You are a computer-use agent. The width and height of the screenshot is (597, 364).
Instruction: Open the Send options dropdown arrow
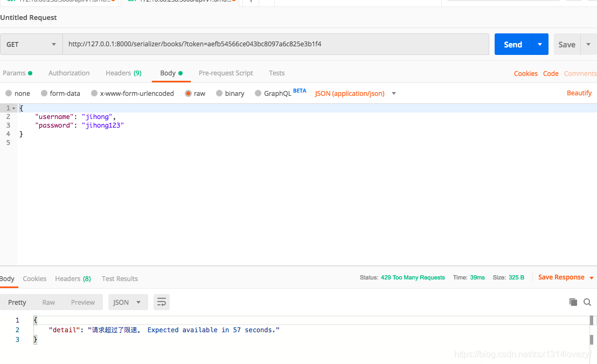pos(540,44)
